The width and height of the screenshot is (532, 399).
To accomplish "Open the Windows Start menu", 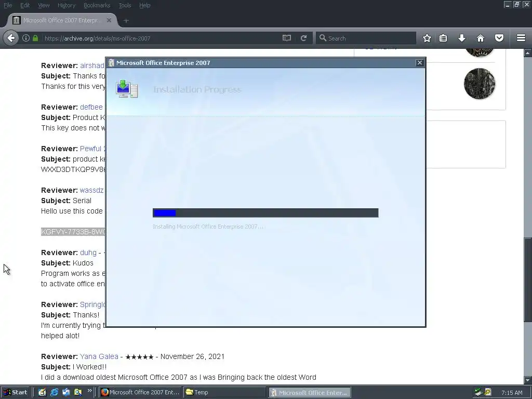I will pos(16,393).
